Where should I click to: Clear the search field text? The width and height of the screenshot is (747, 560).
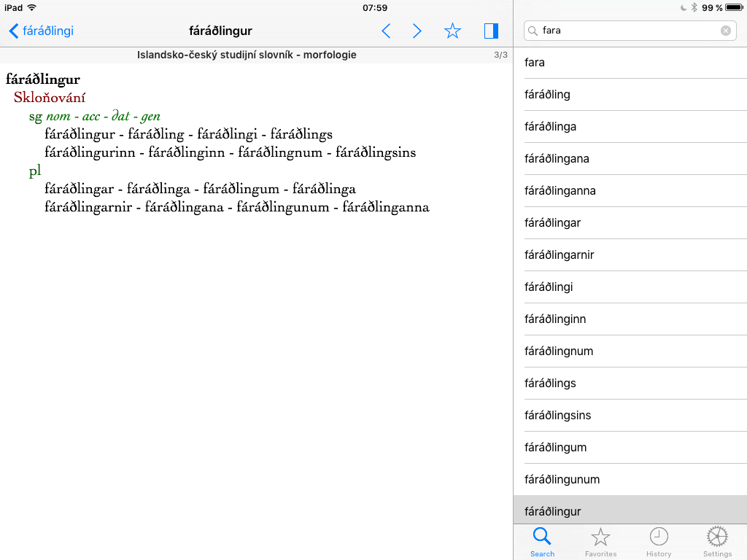726,31
